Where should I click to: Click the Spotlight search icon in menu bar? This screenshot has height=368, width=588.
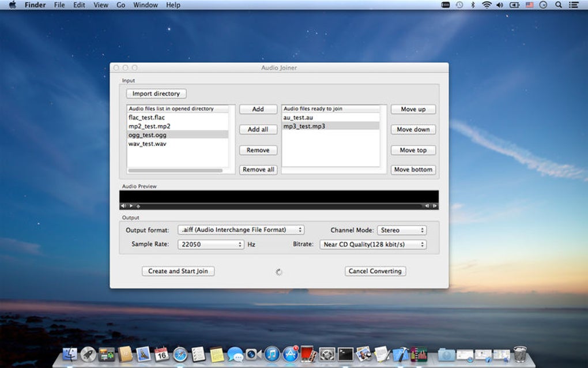tap(558, 5)
